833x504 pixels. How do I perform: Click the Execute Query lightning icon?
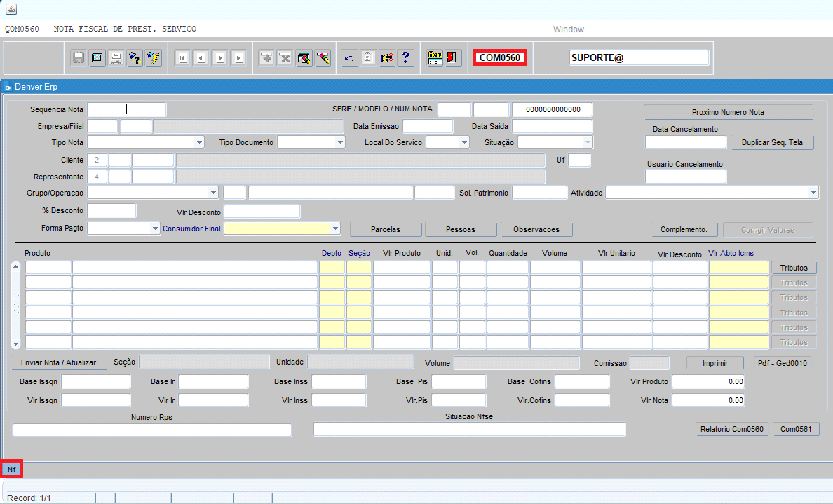(x=154, y=57)
